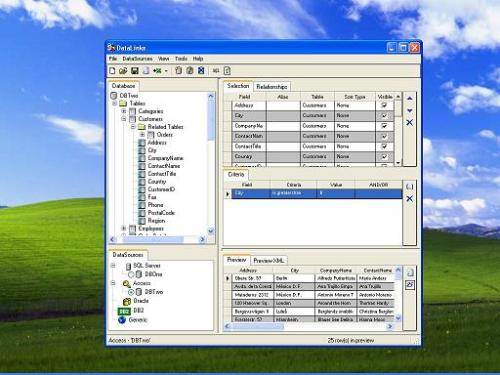Viewport: 500px width, 375px height.
Task: Click the lower boxed icon beside Preview grid
Action: coord(410,285)
